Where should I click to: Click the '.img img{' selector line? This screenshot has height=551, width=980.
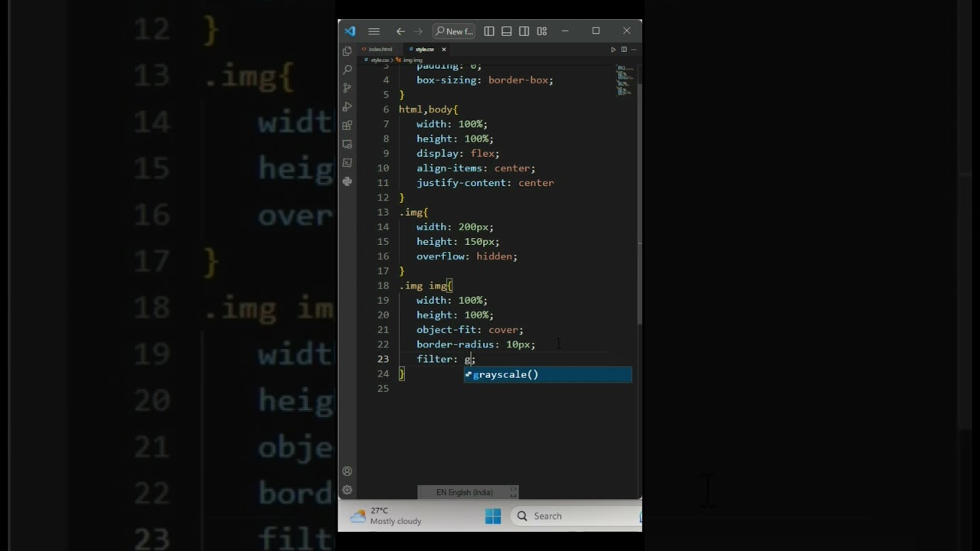coord(426,285)
